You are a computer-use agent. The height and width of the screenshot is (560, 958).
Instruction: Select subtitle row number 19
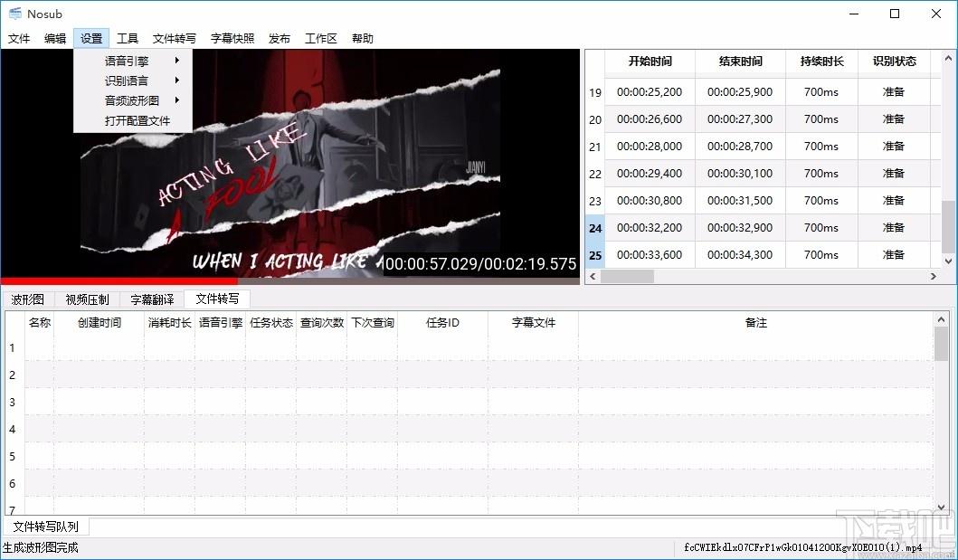[595, 93]
